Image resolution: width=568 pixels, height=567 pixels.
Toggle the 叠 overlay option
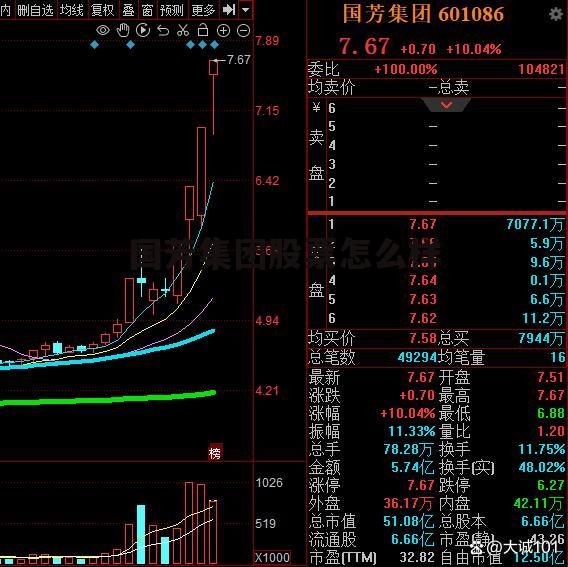tap(128, 10)
